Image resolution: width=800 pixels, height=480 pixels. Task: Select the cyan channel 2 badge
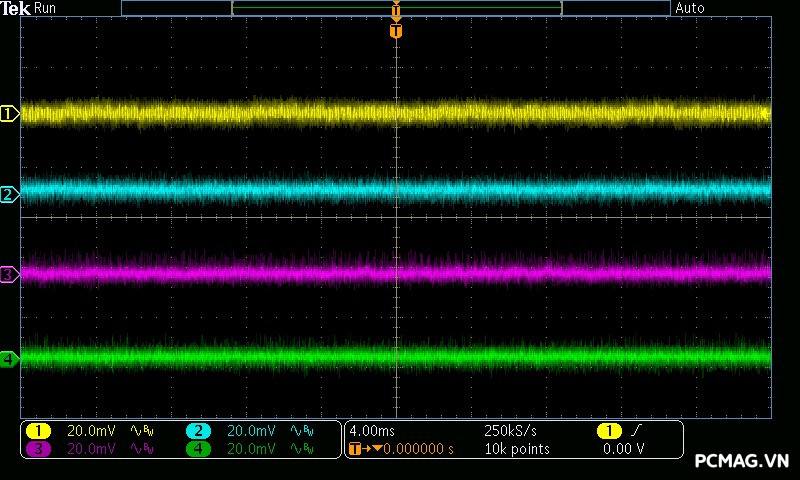tap(198, 431)
